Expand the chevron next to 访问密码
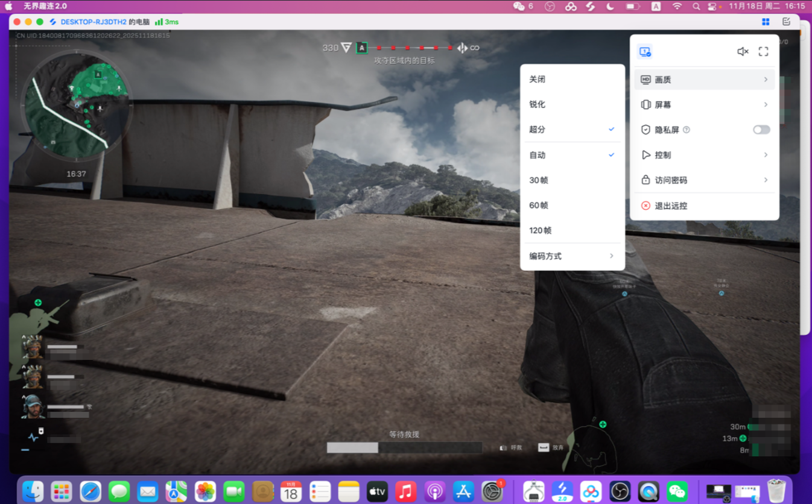 coord(765,180)
